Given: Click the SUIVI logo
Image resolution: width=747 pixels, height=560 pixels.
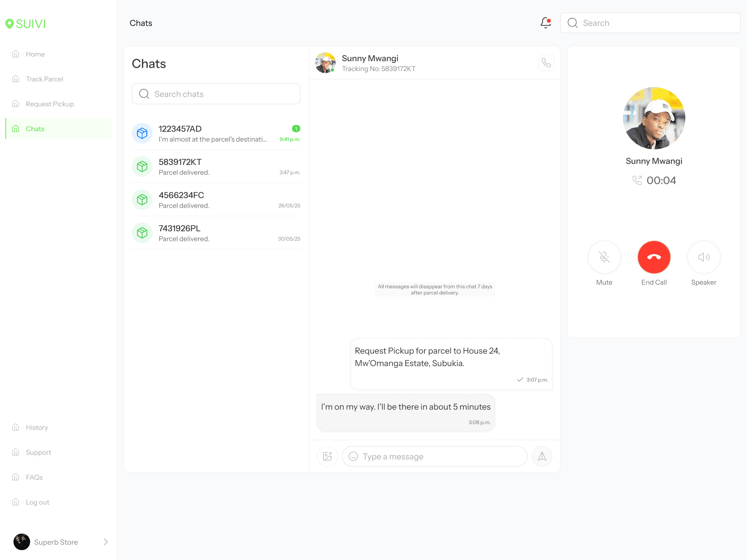Looking at the screenshot, I should (x=26, y=24).
